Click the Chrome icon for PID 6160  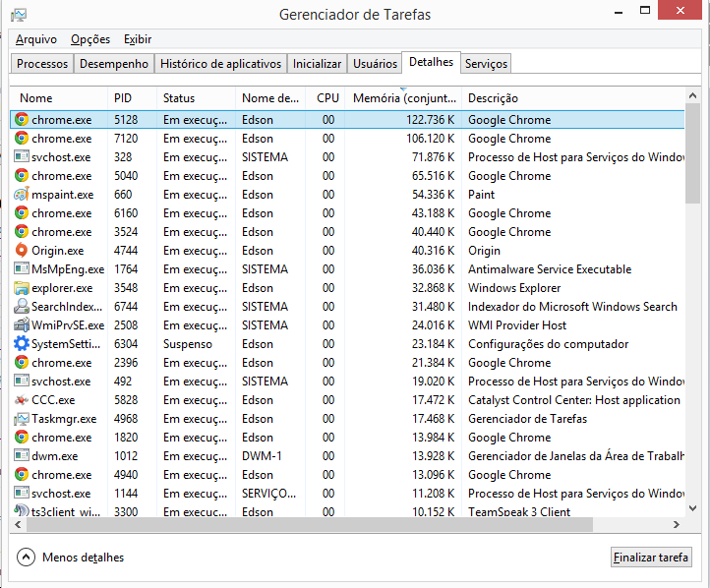point(22,212)
